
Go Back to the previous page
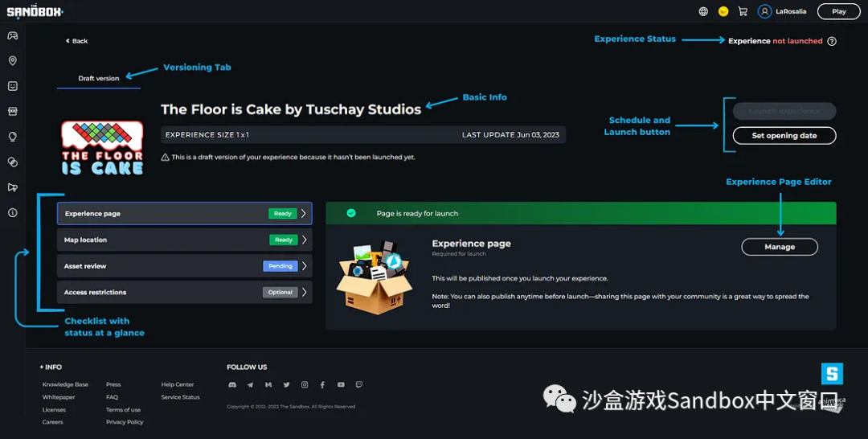coord(76,41)
